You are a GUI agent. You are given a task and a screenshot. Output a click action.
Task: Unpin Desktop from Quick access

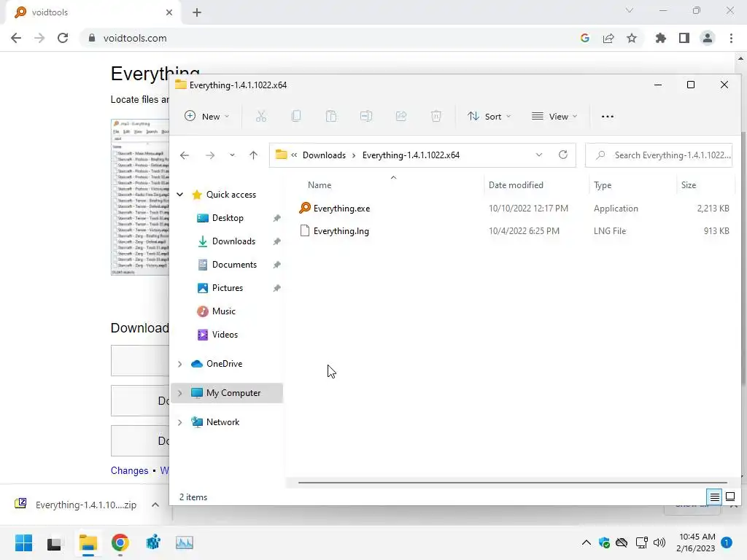point(276,218)
